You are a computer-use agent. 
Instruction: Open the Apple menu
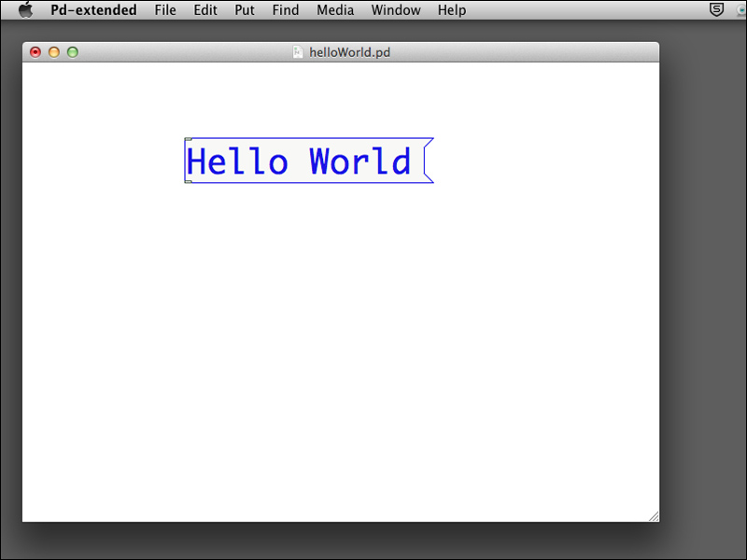26,9
